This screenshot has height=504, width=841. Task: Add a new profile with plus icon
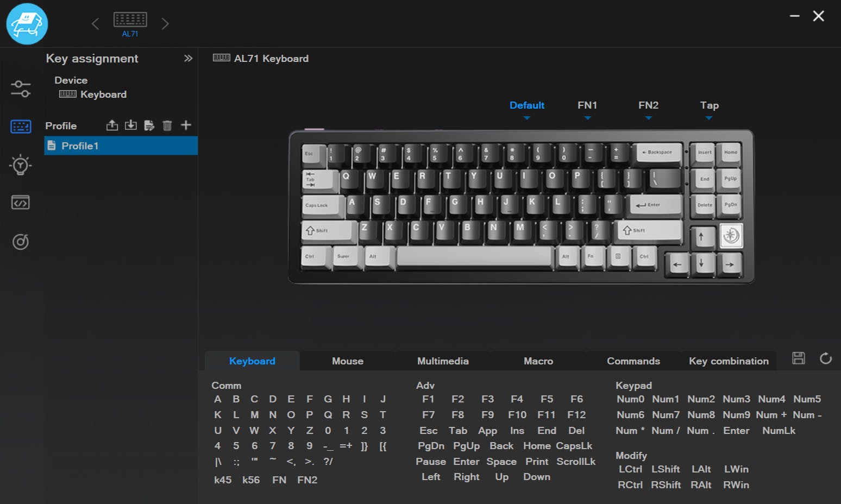[186, 125]
